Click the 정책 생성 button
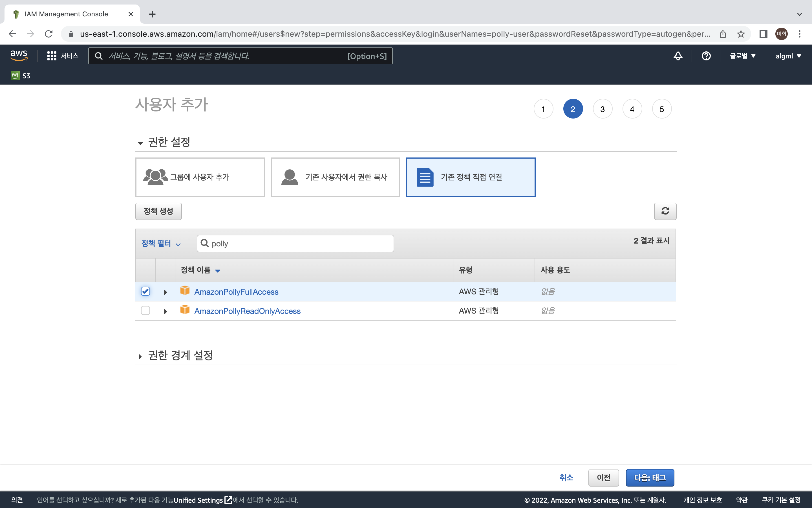This screenshot has width=812, height=508. tap(158, 211)
